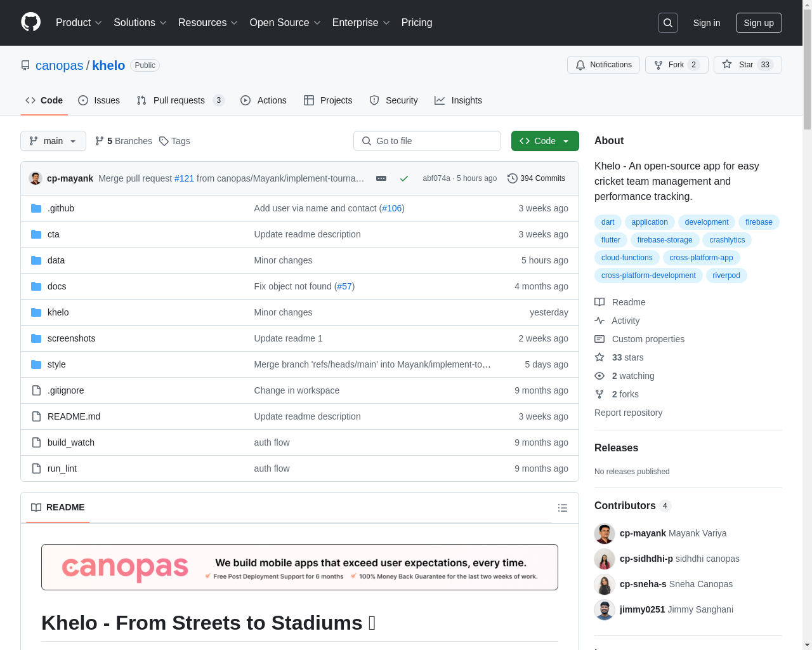The width and height of the screenshot is (812, 650).
Task: Open 394 Commits history
Action: pyautogui.click(x=536, y=178)
